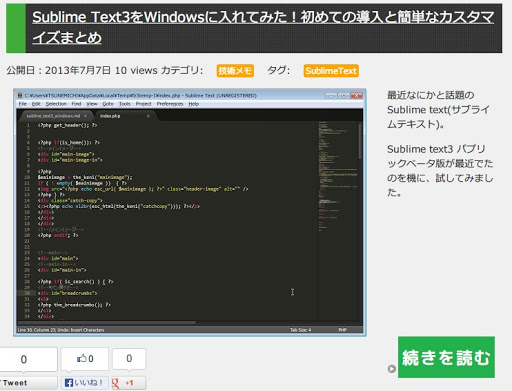The height and width of the screenshot is (391, 512).
Task: Minimize the Sublime Text window in screenshot
Action: point(331,96)
